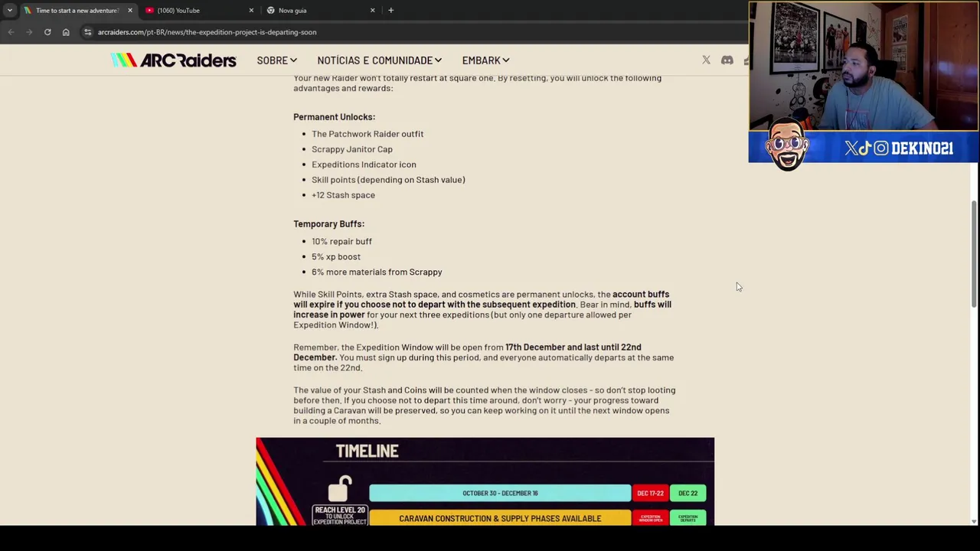Image resolution: width=980 pixels, height=551 pixels.
Task: Click '+12 Stash space' list item
Action: (x=343, y=195)
